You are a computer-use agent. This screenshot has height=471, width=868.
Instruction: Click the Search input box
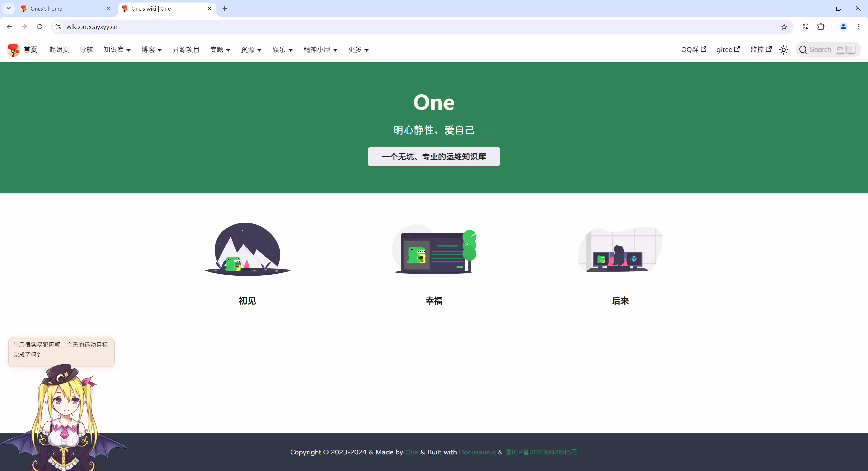point(828,50)
